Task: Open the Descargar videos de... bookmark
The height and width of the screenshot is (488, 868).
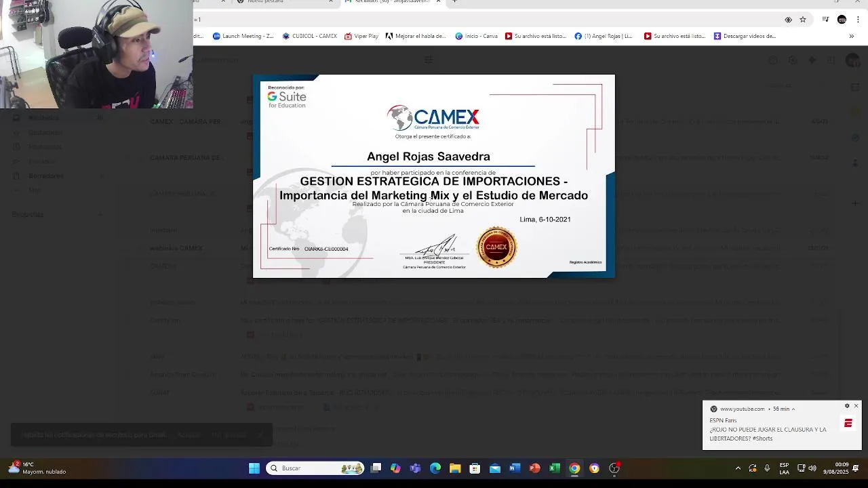Action: (745, 36)
